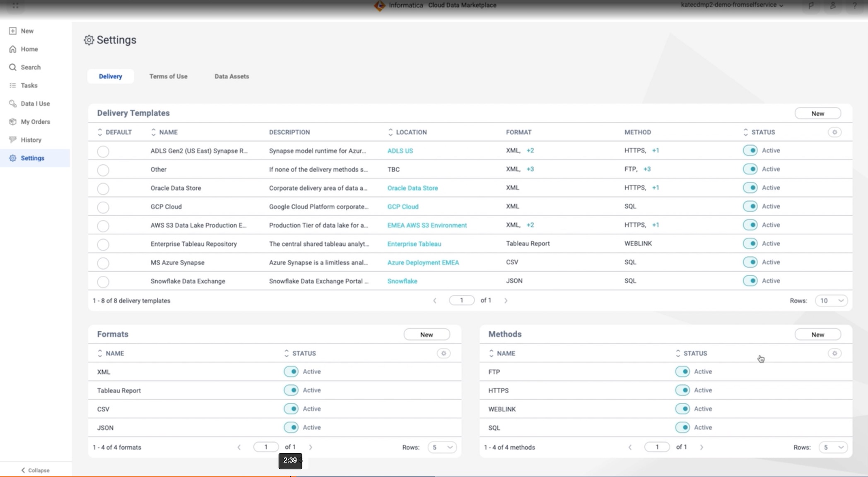Create New delivery template

point(817,113)
